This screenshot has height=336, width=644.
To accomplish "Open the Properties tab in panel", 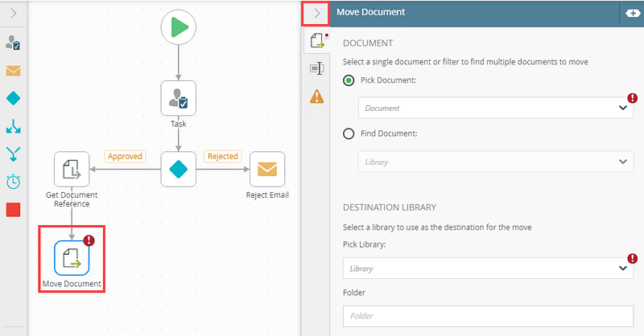I will click(x=317, y=69).
